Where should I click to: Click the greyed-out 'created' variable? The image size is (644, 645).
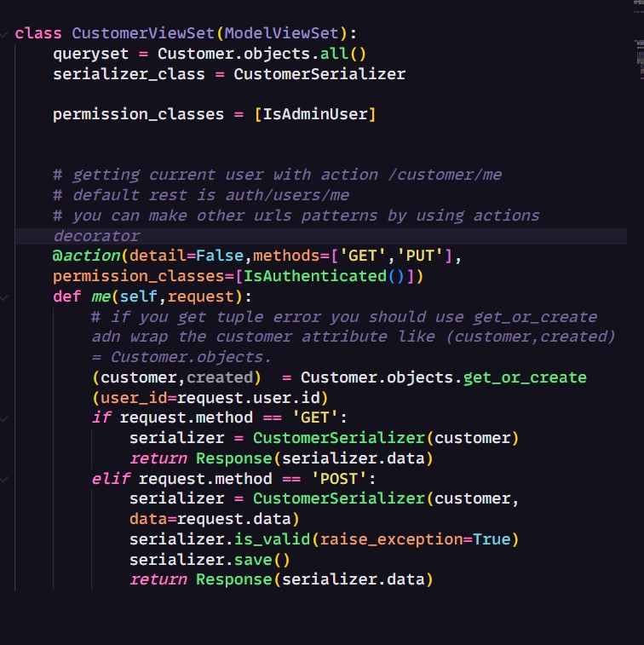pyautogui.click(x=220, y=377)
